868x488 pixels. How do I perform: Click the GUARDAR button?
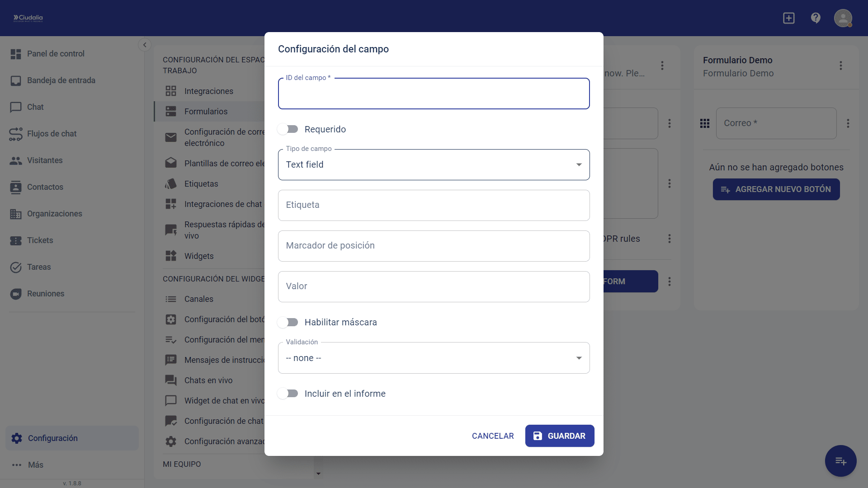(560, 436)
